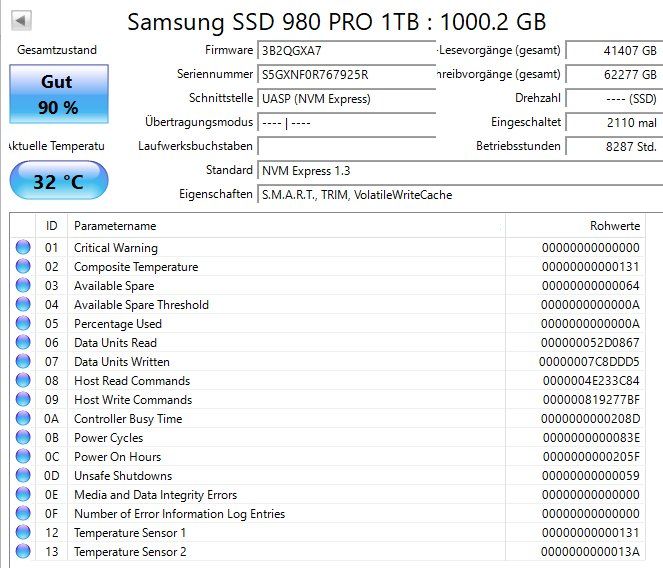This screenshot has width=663, height=568.
Task: Select status orb for Power Cycles
Action: pos(23,437)
